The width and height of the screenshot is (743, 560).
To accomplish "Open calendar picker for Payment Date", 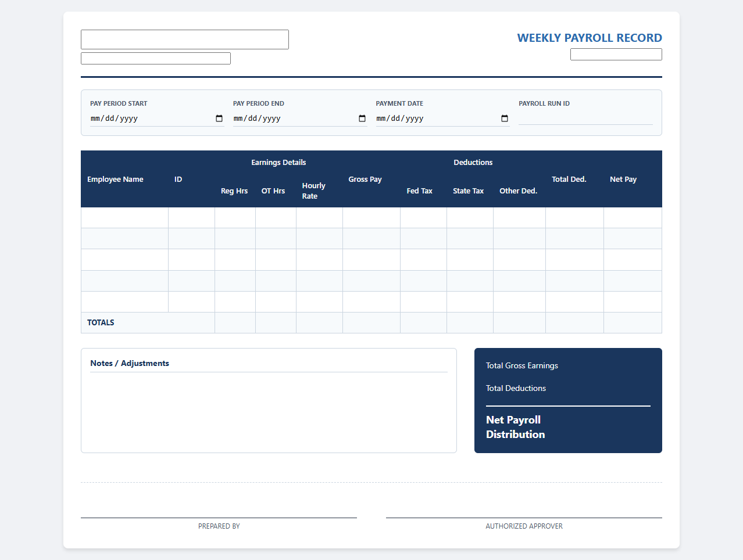I will (505, 119).
